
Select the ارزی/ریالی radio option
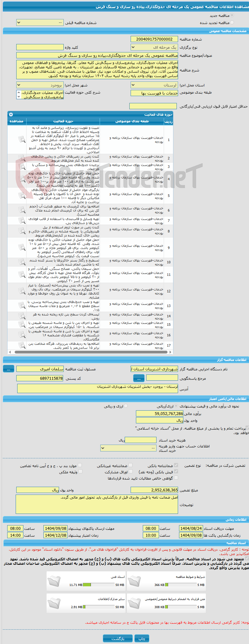pyautogui.click(x=176, y=406)
